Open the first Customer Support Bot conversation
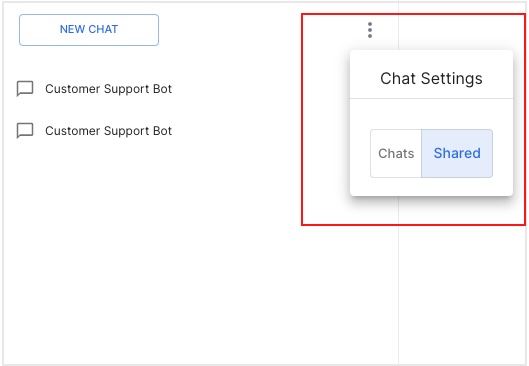 point(94,89)
